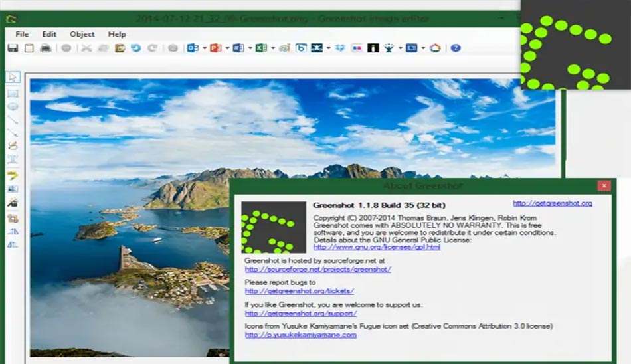Open the Object menu

click(x=82, y=35)
